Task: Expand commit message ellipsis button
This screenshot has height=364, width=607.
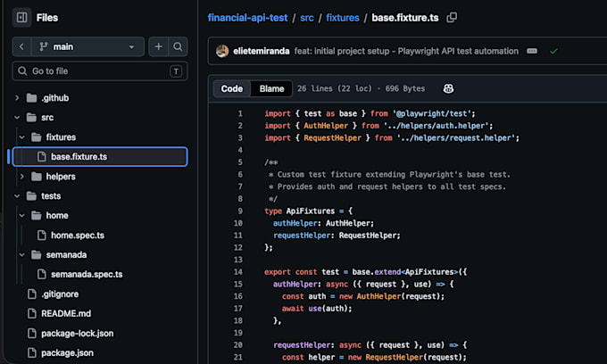Action: 531,51
